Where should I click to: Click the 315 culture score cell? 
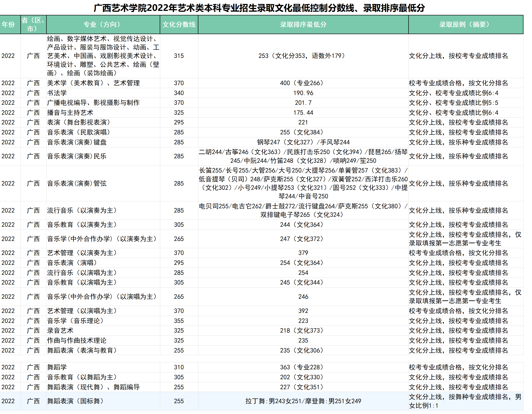179,56
